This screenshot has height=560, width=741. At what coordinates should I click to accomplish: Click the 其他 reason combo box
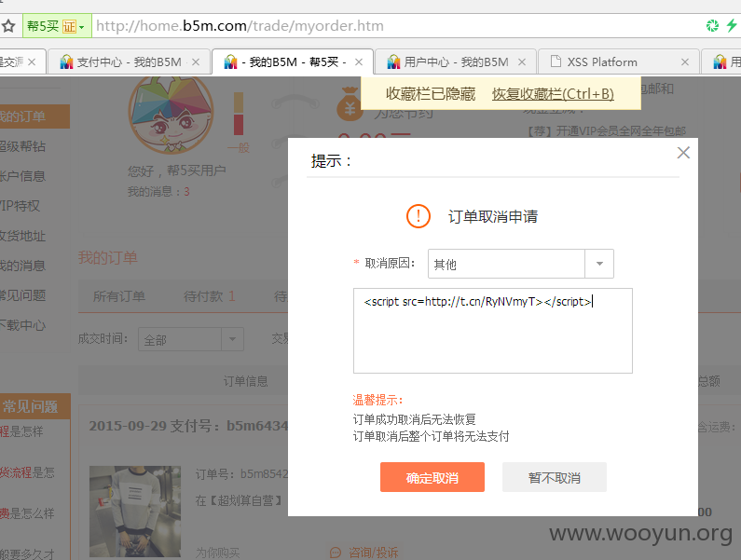[x=521, y=264]
